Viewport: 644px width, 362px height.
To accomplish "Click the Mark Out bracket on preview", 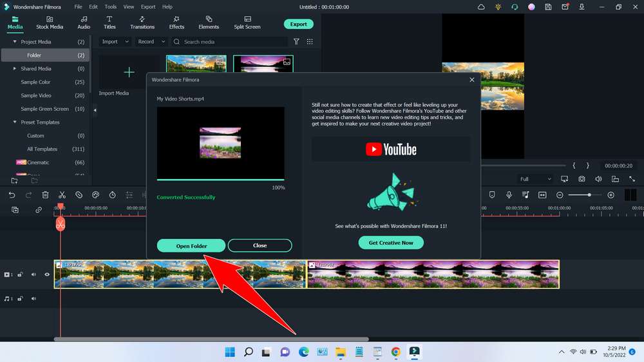I will [x=588, y=166].
